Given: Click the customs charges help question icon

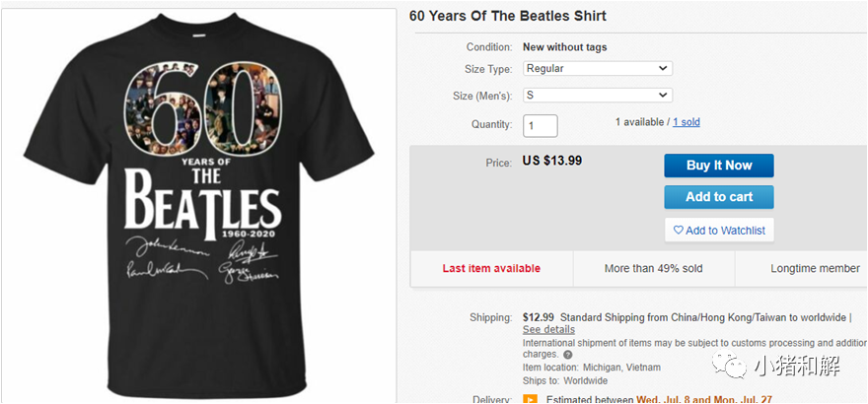Looking at the screenshot, I should click(568, 354).
